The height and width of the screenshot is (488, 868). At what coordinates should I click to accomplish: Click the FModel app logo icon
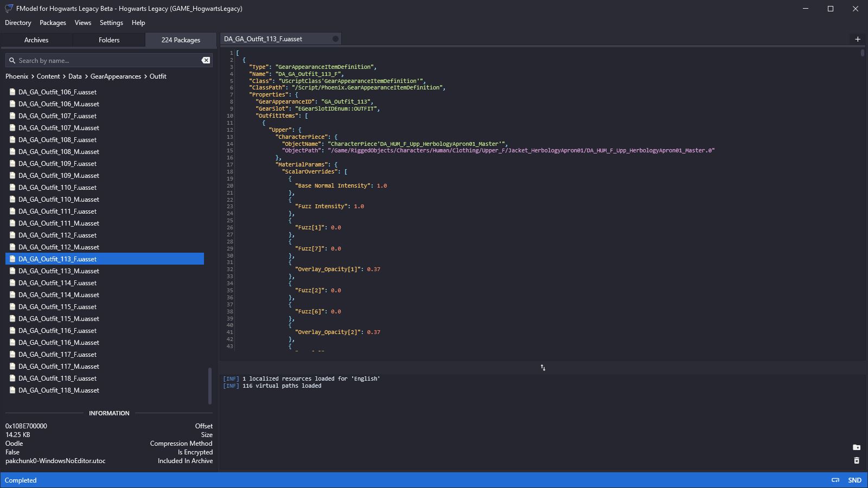click(9, 9)
